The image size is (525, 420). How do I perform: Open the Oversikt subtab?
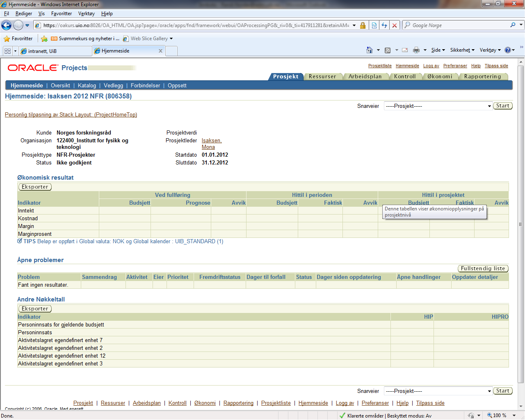[60, 86]
